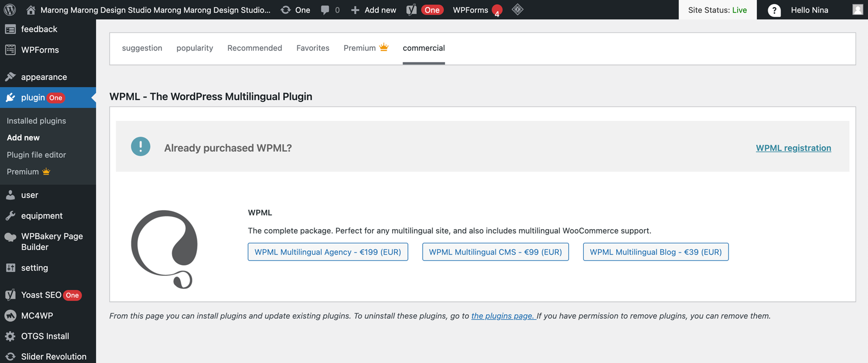Click the Site Status: Live indicator
868x363 pixels.
point(717,10)
